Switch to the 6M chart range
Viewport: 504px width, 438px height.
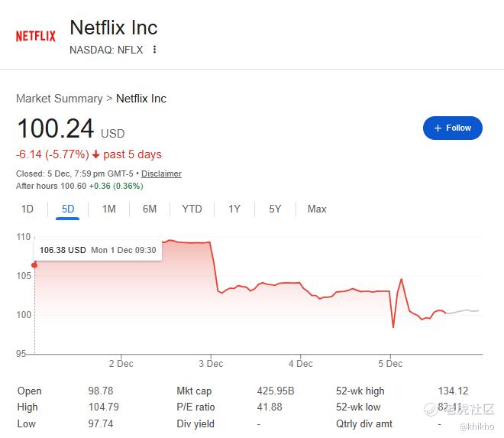point(150,209)
